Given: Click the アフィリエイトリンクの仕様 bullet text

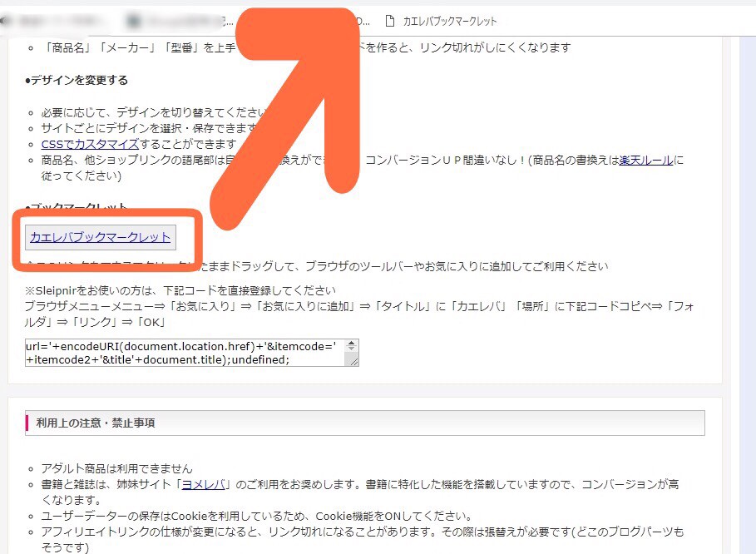Looking at the screenshot, I should click(362, 540).
